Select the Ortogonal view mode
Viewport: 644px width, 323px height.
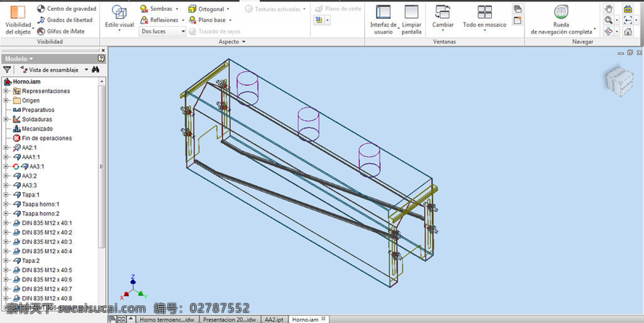(x=206, y=9)
